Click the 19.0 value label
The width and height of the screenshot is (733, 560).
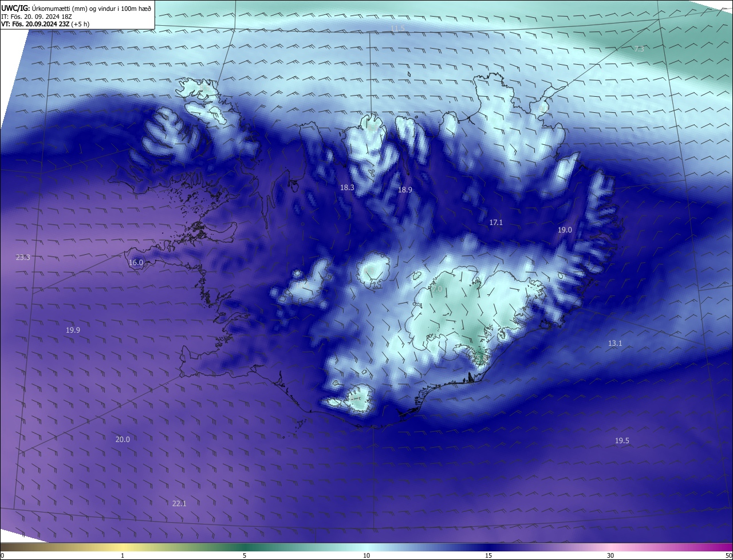click(x=565, y=230)
